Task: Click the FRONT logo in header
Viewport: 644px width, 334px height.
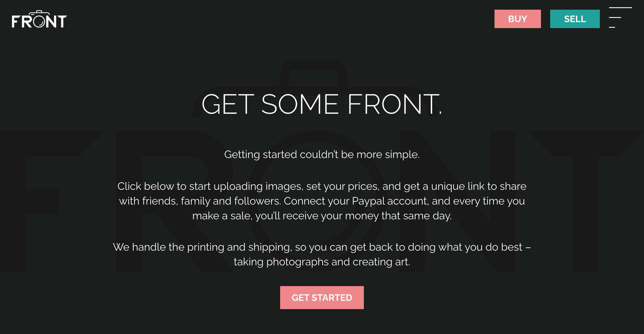Action: pyautogui.click(x=39, y=19)
